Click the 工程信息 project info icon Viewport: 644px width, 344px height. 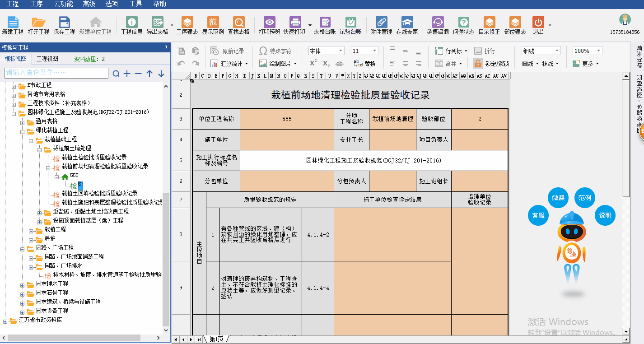click(x=131, y=25)
